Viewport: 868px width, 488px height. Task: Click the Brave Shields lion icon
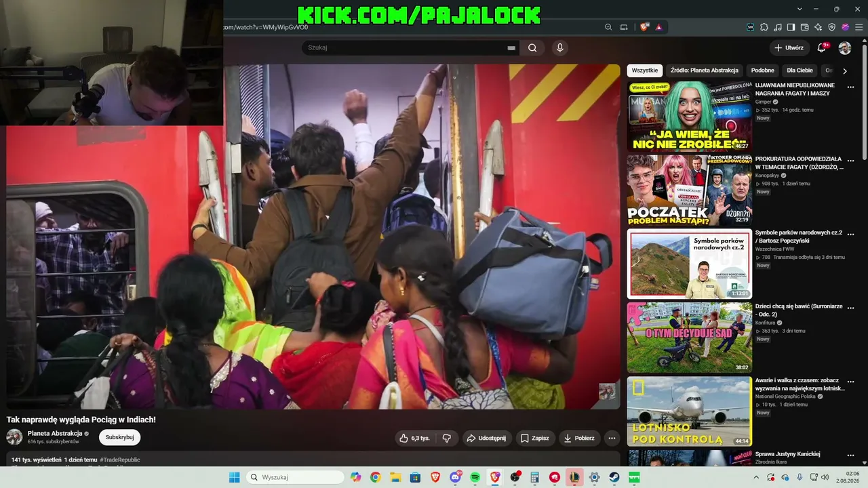pyautogui.click(x=644, y=27)
